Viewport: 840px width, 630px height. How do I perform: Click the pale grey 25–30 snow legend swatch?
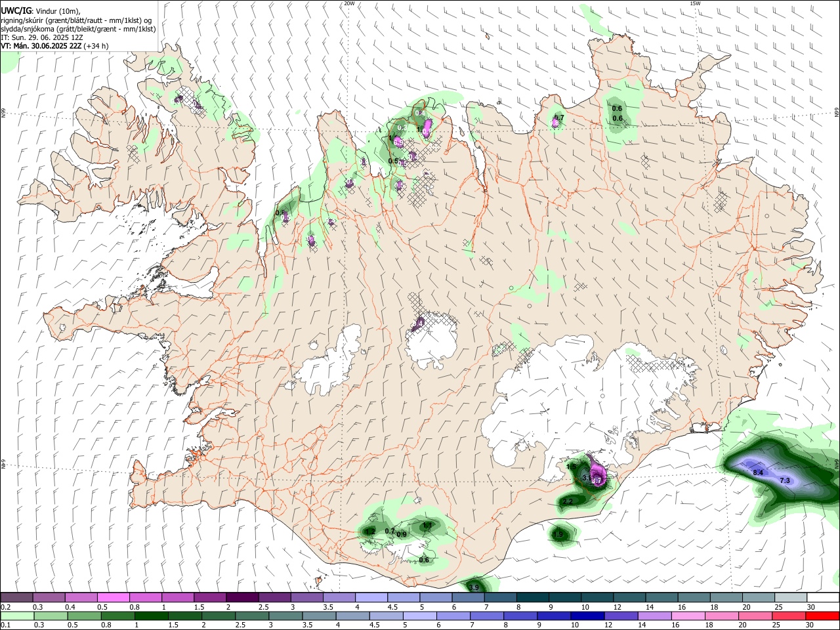tap(790, 598)
